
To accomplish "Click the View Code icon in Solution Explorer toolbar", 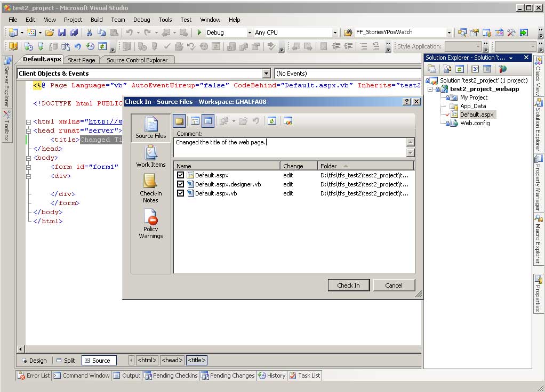I will point(475,69).
